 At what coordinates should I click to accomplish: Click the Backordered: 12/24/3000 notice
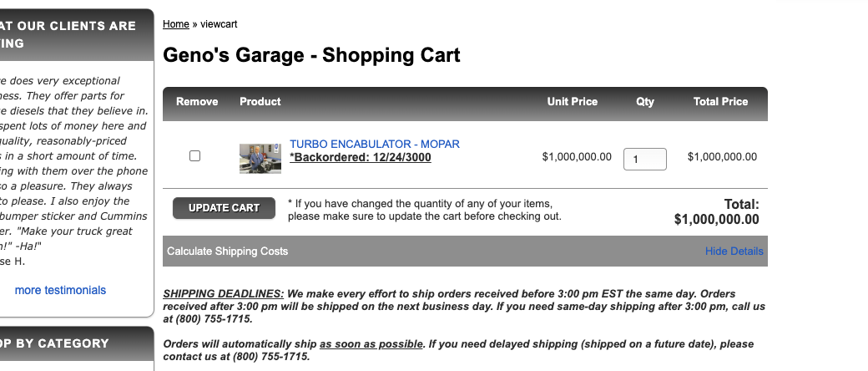pos(361,157)
